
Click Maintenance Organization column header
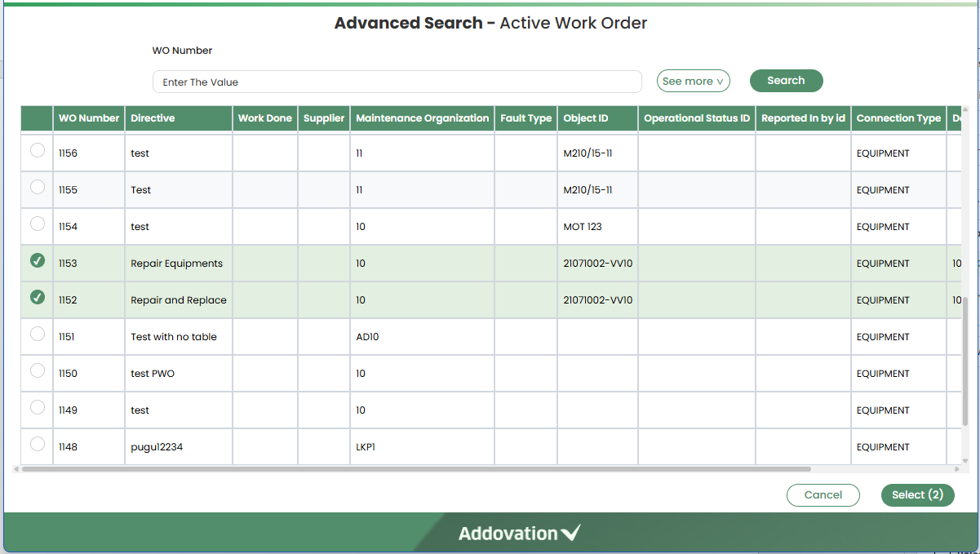point(422,118)
